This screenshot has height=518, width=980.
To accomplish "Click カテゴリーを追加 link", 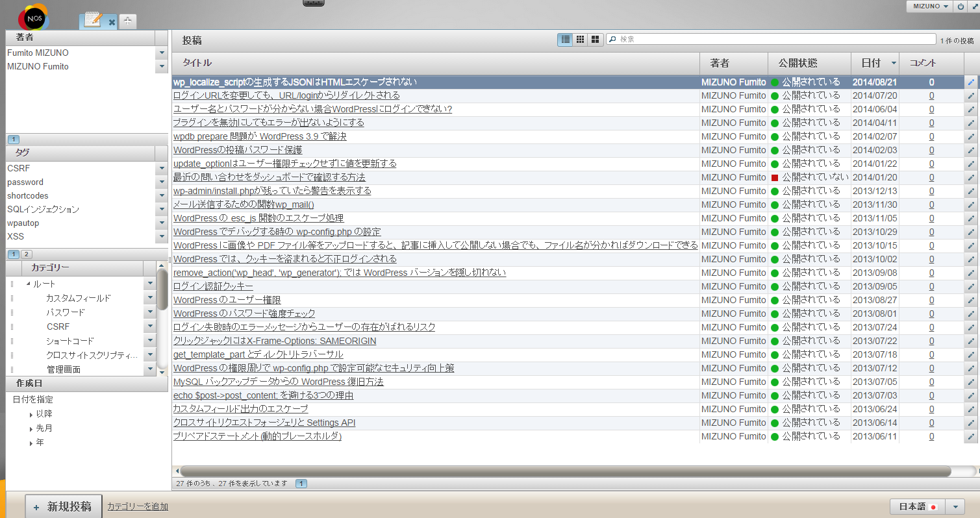I will [138, 506].
